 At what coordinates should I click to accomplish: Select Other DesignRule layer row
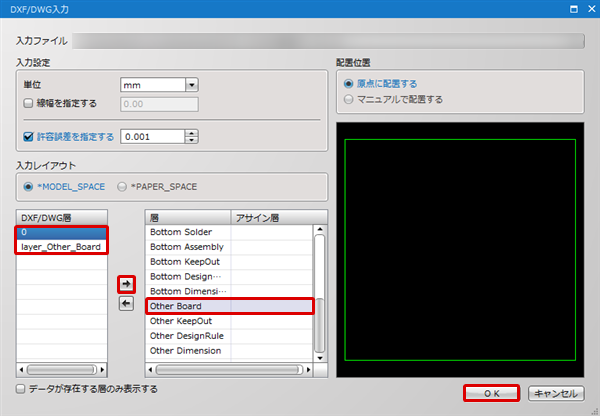pos(229,336)
